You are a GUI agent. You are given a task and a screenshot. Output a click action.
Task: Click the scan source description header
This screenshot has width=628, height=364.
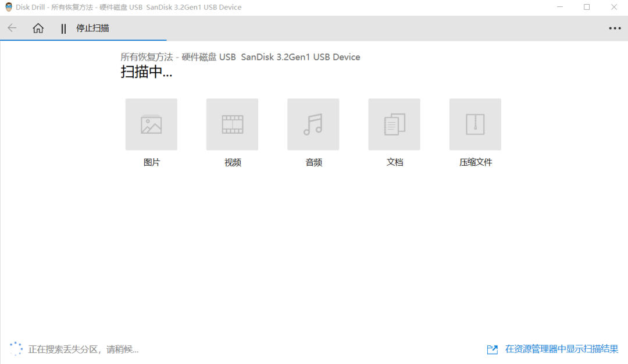[240, 56]
